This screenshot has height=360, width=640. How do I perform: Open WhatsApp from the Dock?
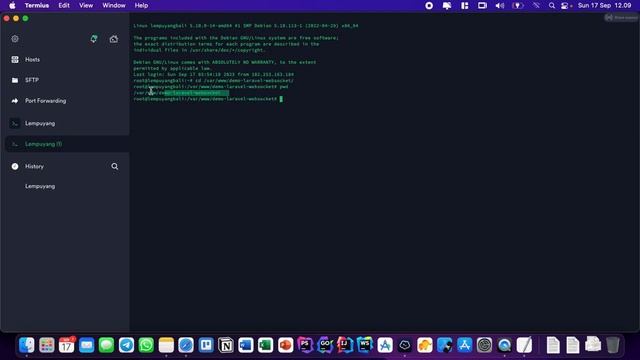(146, 345)
